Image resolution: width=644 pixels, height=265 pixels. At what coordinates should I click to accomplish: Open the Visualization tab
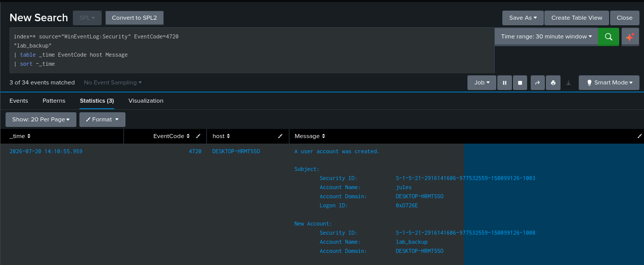146,101
